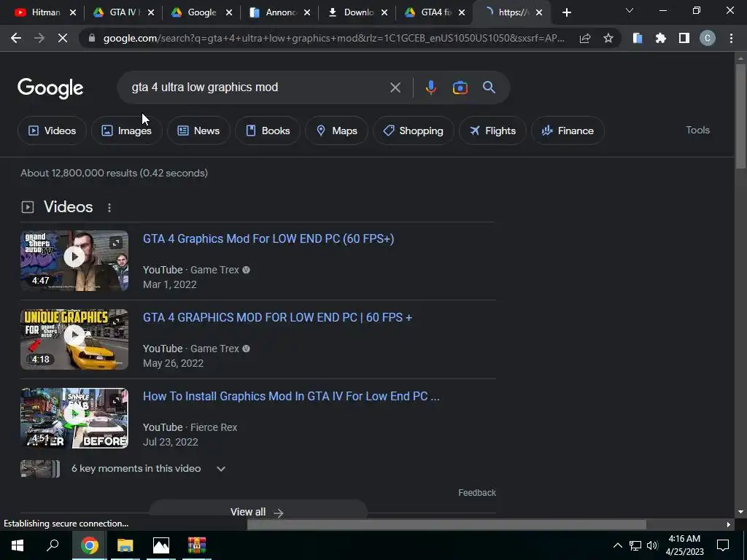The image size is (747, 560).
Task: Close the Download tab
Action: (384, 13)
